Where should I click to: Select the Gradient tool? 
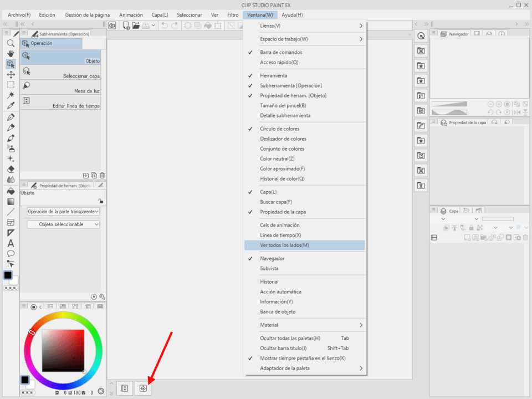point(11,202)
